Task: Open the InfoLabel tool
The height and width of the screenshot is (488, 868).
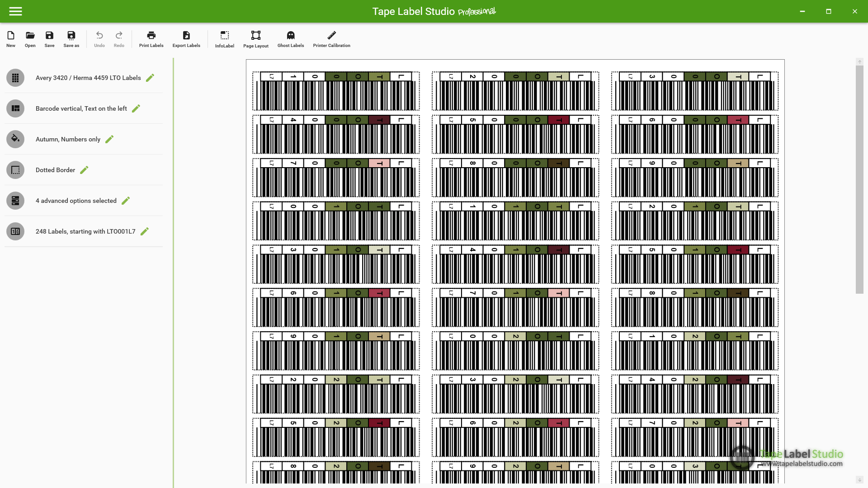Action: pos(225,39)
